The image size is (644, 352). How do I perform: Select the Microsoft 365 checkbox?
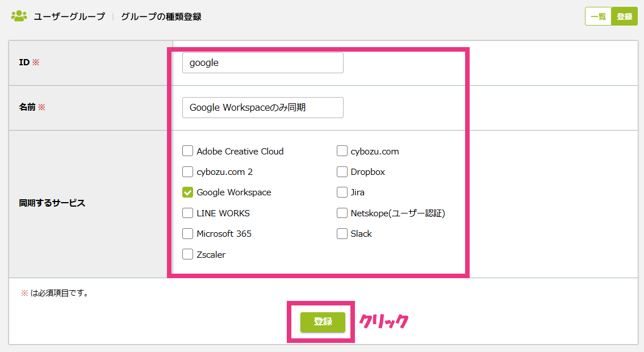[188, 234]
